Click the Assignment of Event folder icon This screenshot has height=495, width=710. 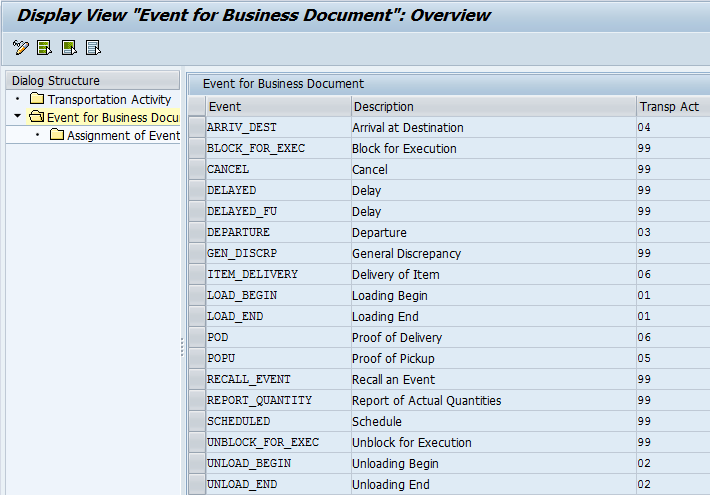(x=57, y=134)
